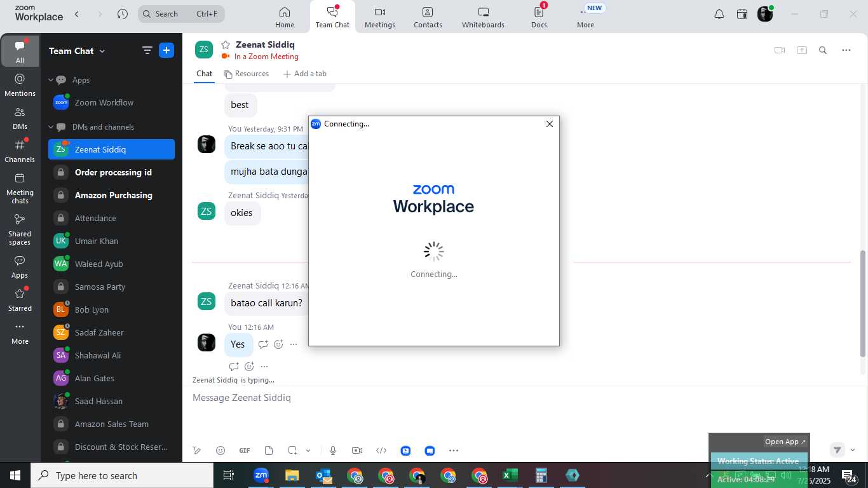Open the Zoom Workflow app chat
Image resolution: width=868 pixels, height=488 pixels.
point(111,102)
